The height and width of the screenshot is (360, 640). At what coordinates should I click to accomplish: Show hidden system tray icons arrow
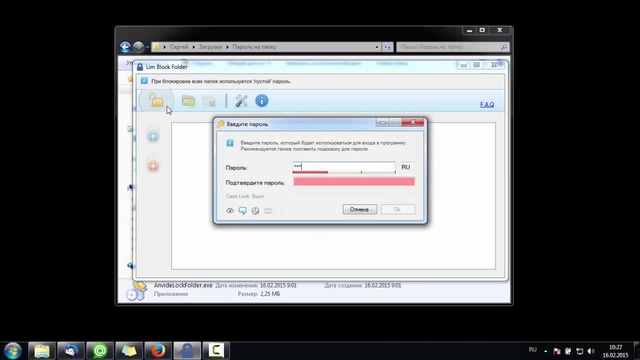point(545,351)
